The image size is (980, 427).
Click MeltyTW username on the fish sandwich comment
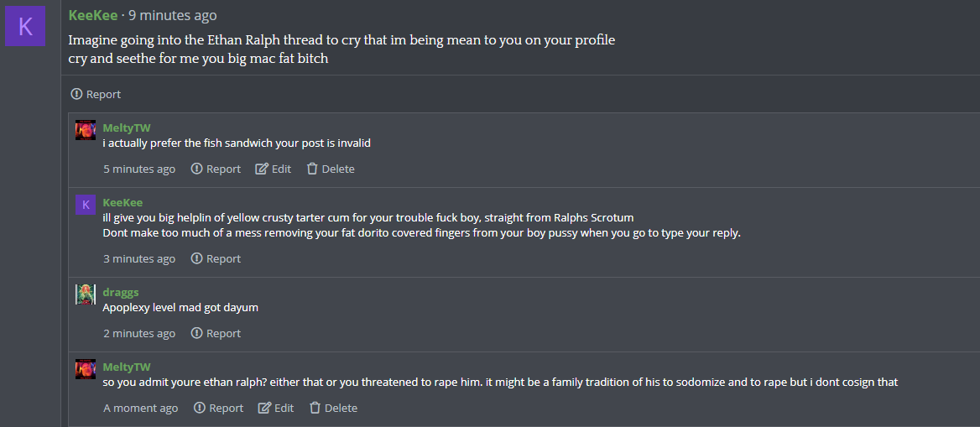127,128
